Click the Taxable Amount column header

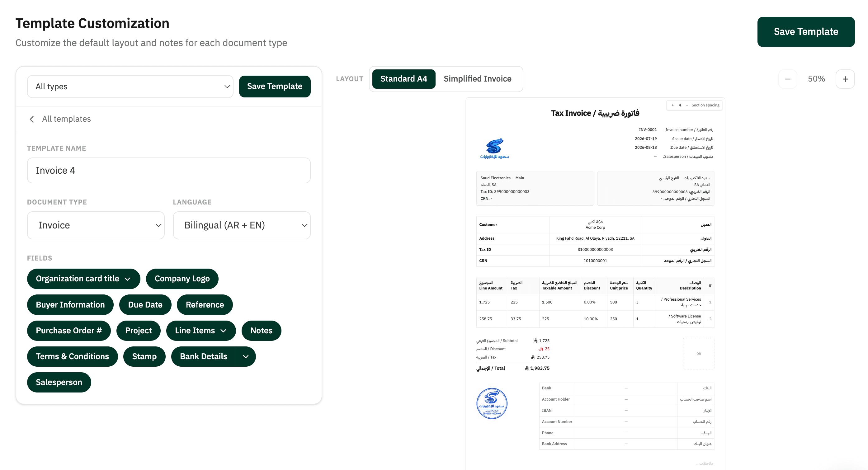tap(559, 286)
